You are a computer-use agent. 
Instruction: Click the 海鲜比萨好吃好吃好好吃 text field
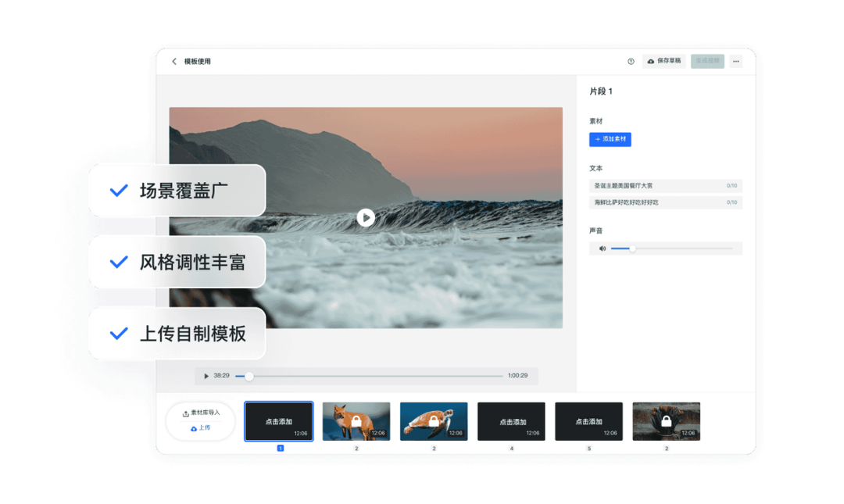click(x=665, y=202)
